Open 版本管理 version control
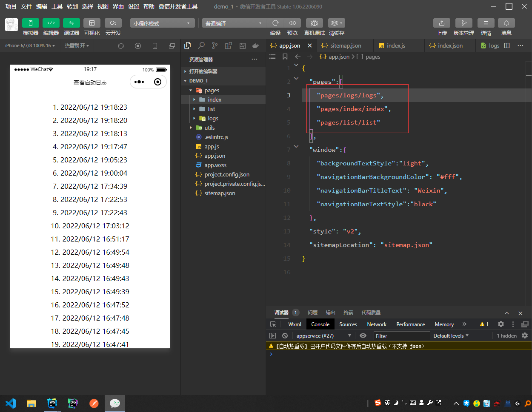 [464, 23]
